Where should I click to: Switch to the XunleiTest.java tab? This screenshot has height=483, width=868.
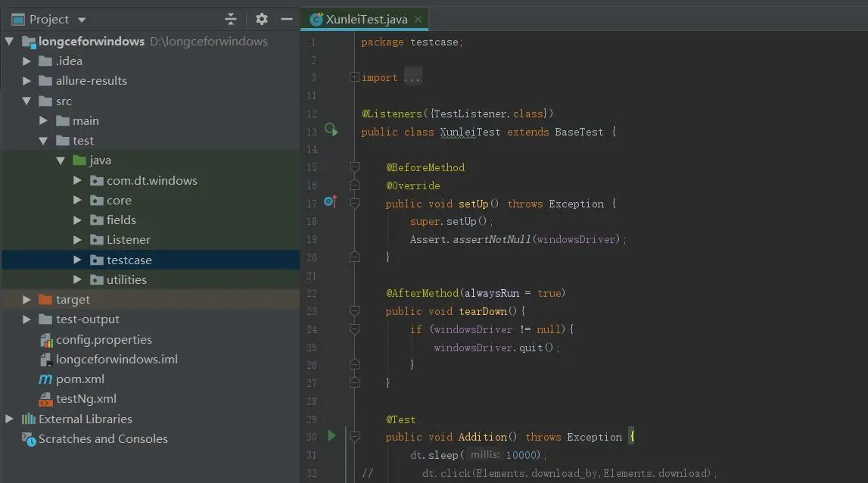tap(366, 20)
